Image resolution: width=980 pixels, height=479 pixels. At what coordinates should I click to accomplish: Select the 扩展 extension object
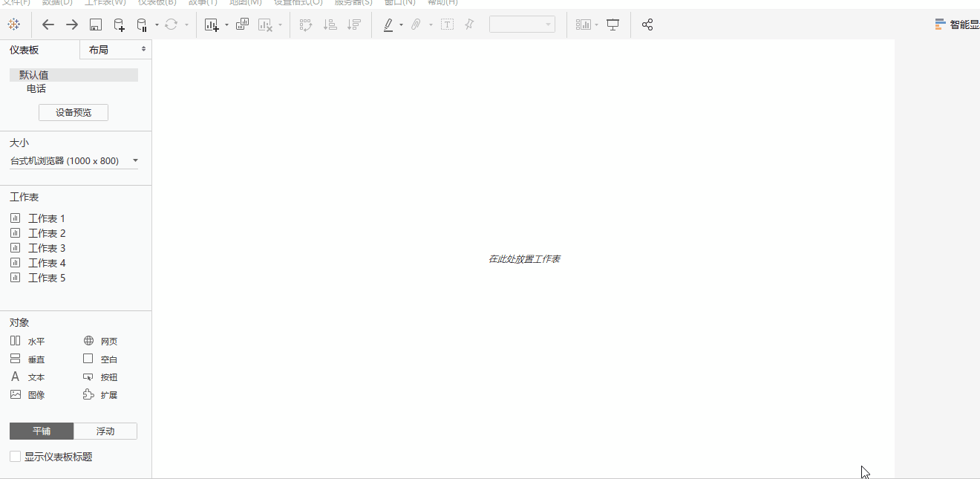pyautogui.click(x=100, y=395)
